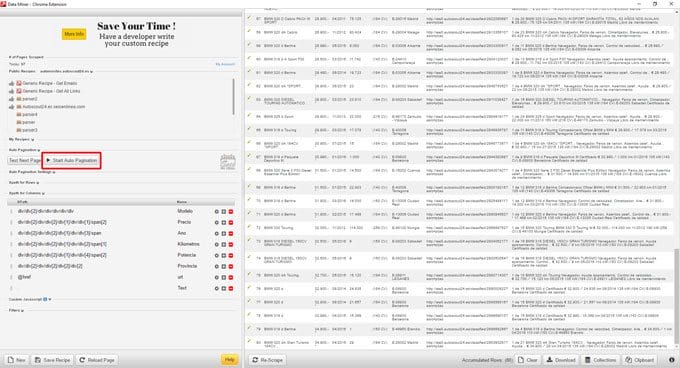Open the yellow Help button
This screenshot has height=368, width=680.
click(229, 359)
